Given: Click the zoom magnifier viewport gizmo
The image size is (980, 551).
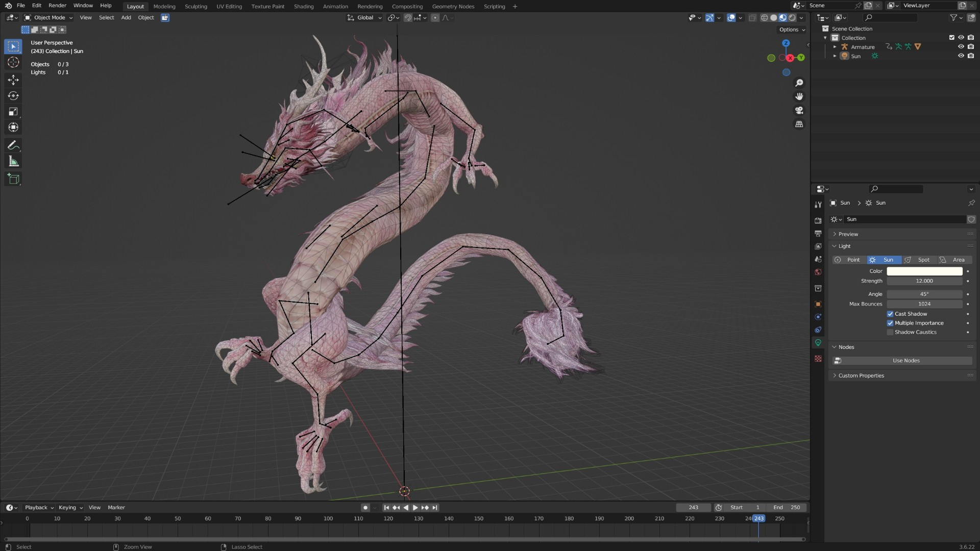Looking at the screenshot, I should 799,83.
